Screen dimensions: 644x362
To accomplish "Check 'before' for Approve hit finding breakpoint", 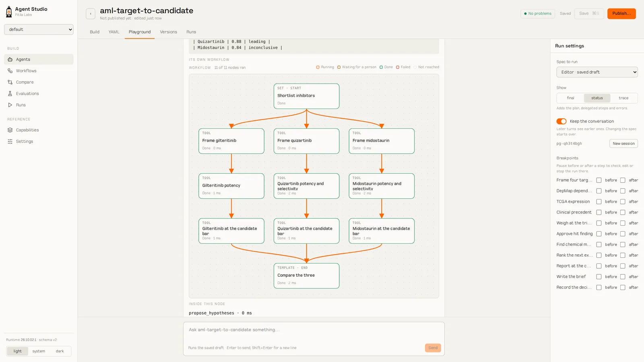I will [x=599, y=234].
